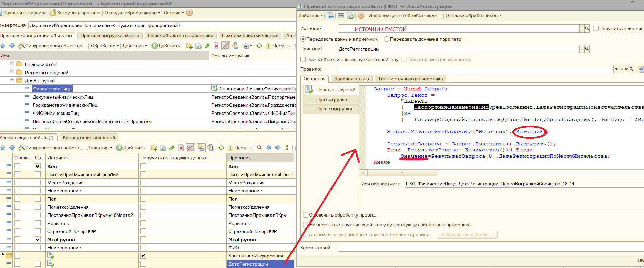Uncheck search checkbox in Код row
Screen dimensions: 644x268
point(38,166)
